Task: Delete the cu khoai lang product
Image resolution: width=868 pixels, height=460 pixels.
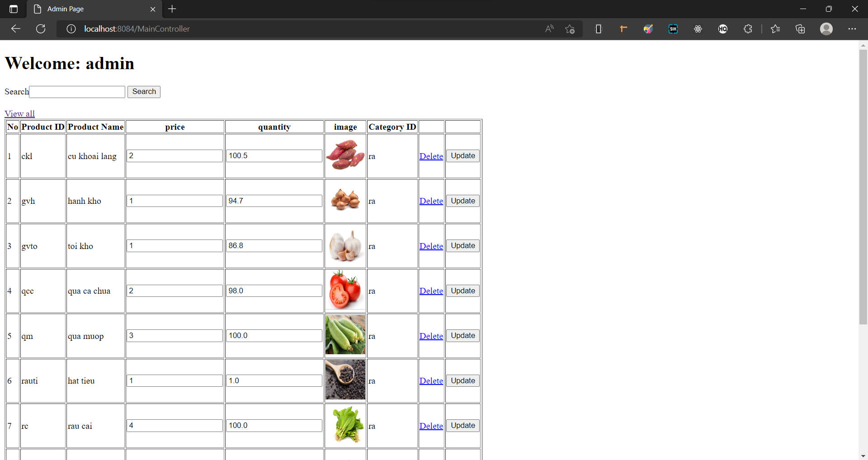Action: pyautogui.click(x=431, y=156)
